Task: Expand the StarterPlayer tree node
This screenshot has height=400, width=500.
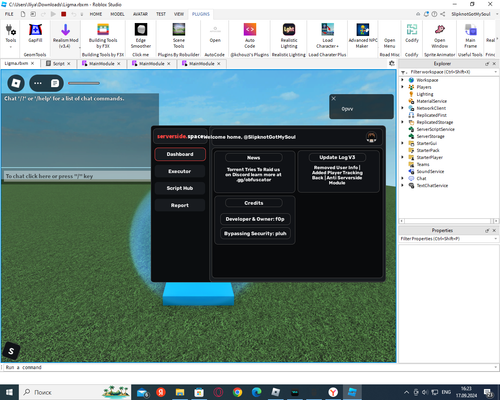Action: (x=402, y=157)
